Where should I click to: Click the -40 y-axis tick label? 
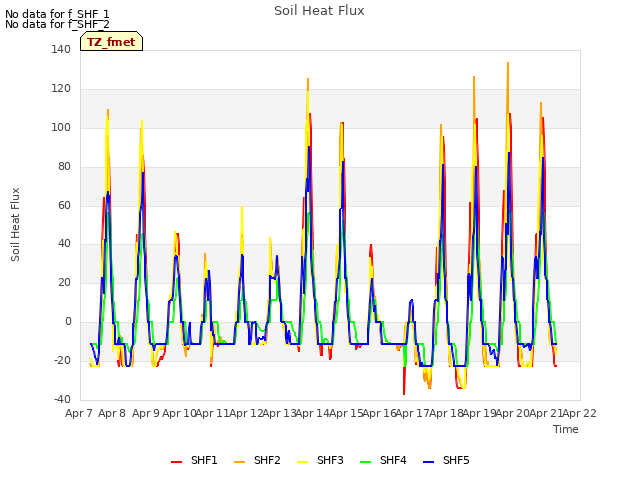[62, 399]
